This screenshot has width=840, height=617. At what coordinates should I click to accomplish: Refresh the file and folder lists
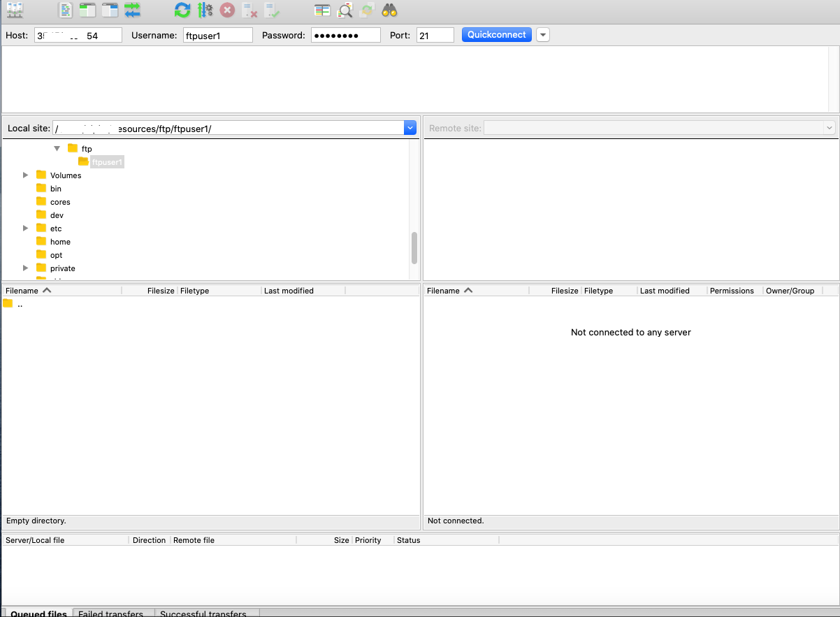182,10
